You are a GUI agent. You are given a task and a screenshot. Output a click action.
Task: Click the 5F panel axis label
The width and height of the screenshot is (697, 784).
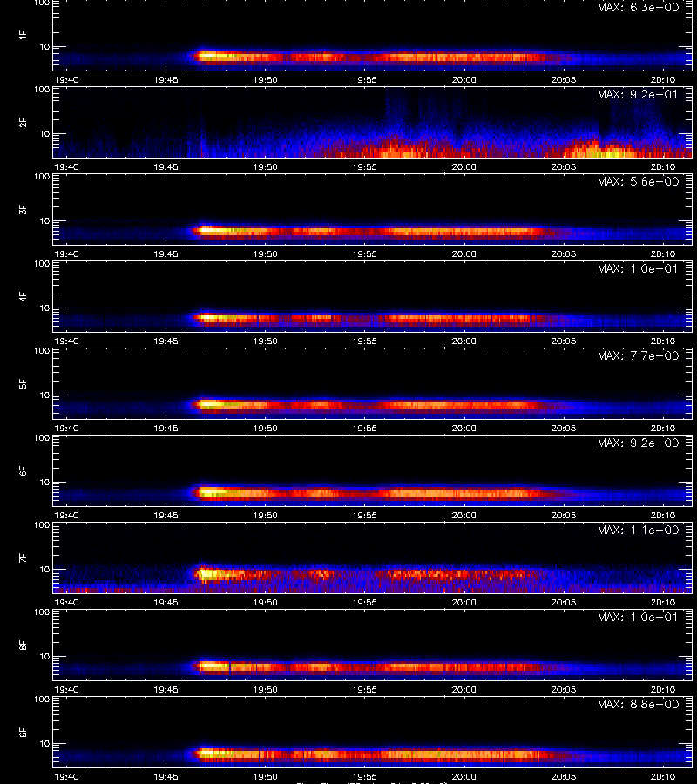23,383
